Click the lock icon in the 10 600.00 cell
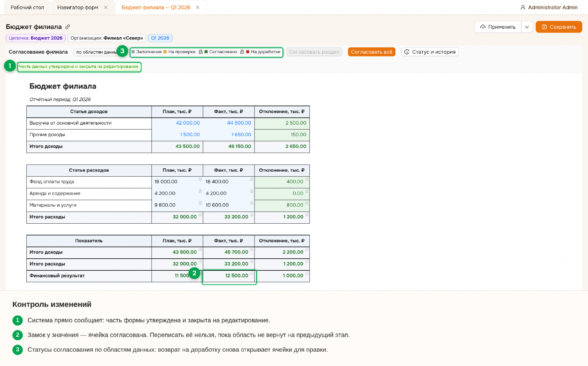Screen dimensions: 588x366 (x=252, y=203)
